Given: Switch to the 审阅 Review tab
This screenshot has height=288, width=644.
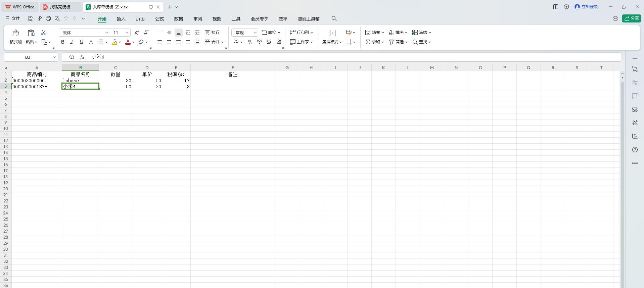Looking at the screenshot, I should (197, 19).
